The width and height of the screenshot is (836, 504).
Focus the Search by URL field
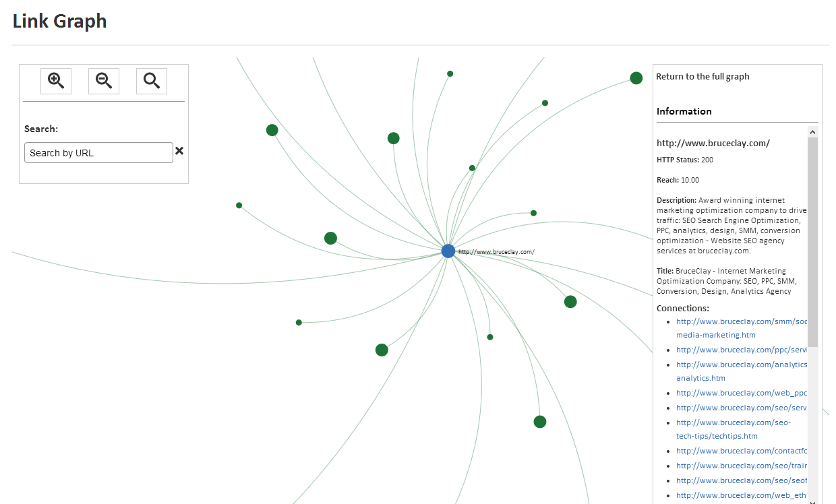coord(98,152)
